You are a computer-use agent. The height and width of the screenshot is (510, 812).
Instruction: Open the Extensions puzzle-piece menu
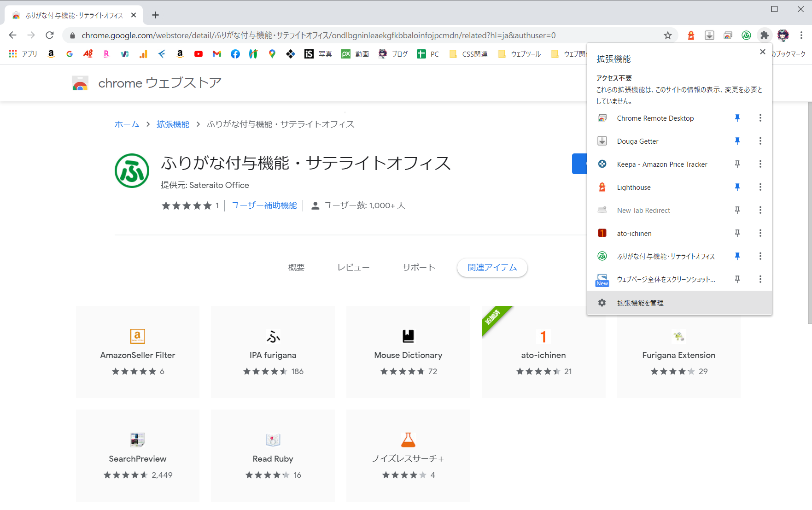point(765,35)
